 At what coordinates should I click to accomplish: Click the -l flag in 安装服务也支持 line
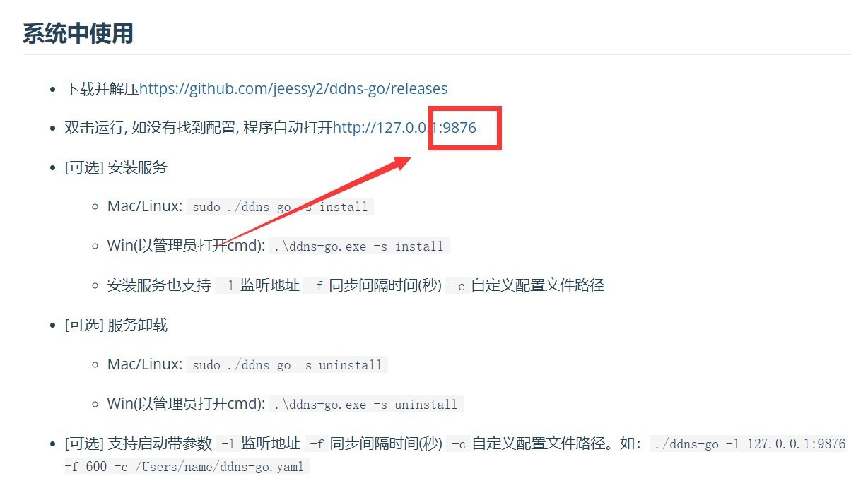[x=226, y=286]
